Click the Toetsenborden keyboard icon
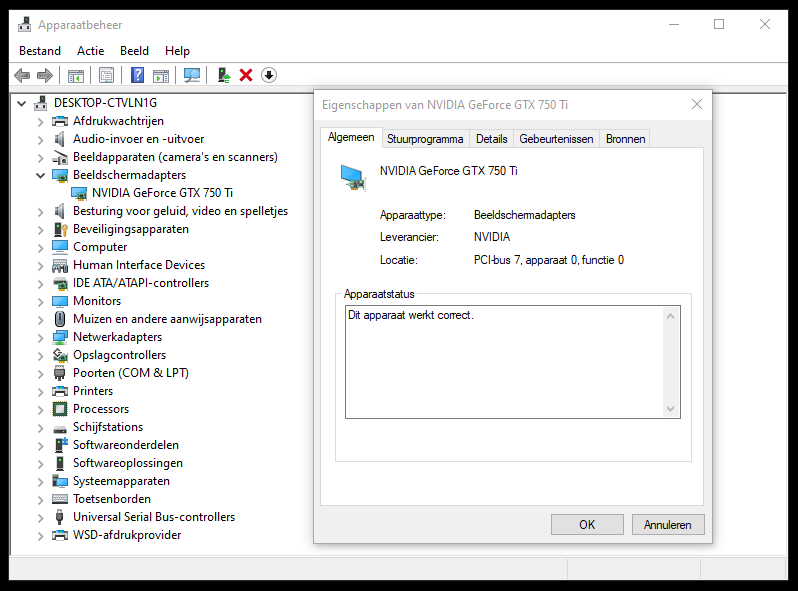Image resolution: width=798 pixels, height=591 pixels. click(x=60, y=499)
